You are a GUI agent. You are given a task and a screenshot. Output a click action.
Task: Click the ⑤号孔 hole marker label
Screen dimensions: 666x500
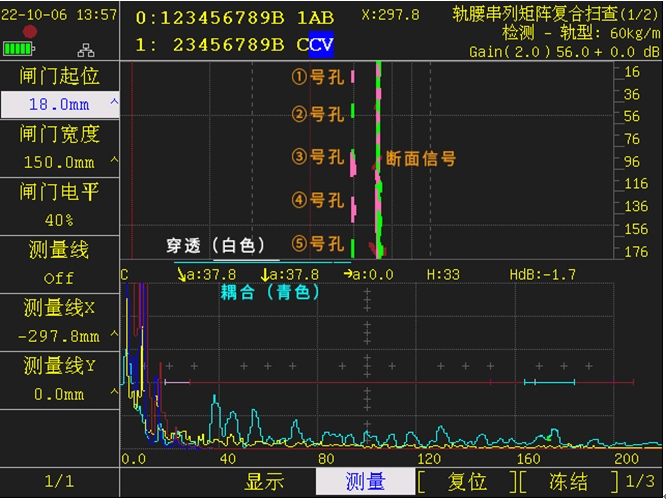(x=317, y=244)
